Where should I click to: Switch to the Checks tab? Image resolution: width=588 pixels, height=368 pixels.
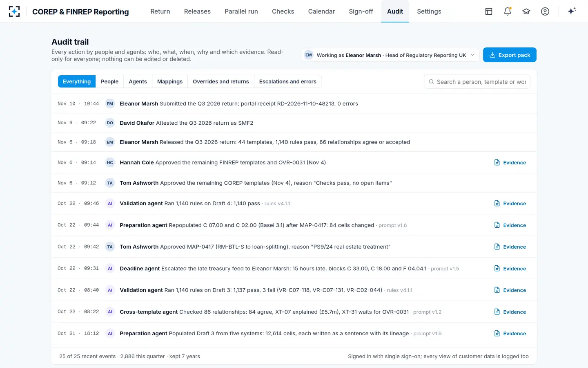283,11
